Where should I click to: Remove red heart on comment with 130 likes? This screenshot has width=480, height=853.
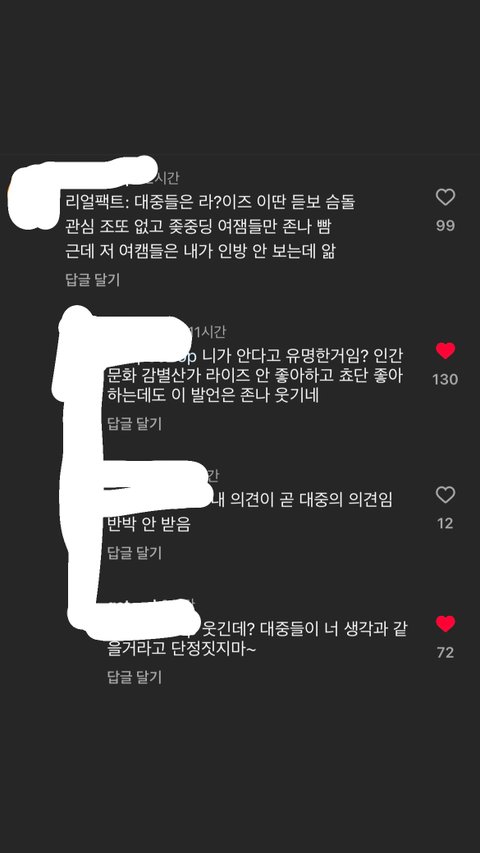[x=445, y=351]
